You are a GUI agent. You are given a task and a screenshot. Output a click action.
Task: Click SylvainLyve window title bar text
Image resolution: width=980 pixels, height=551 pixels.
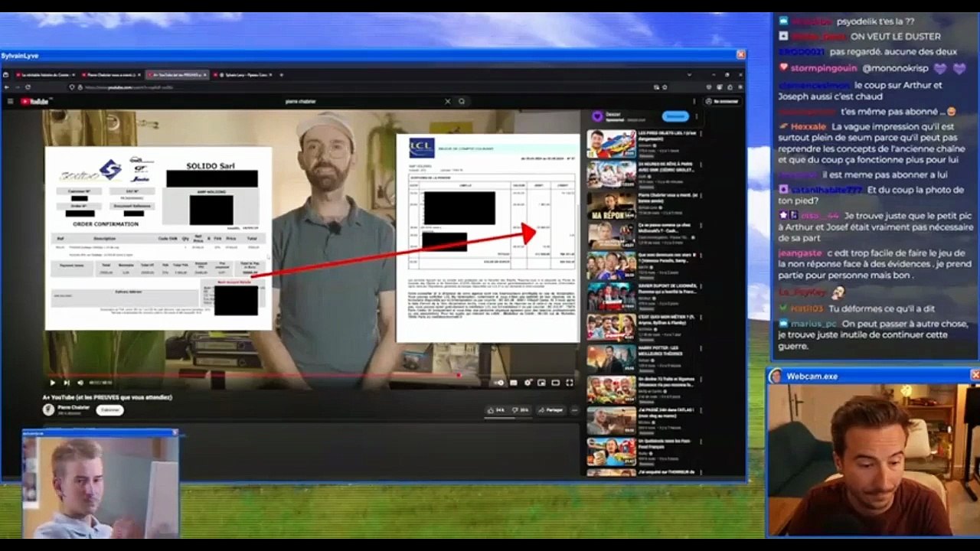[20, 56]
